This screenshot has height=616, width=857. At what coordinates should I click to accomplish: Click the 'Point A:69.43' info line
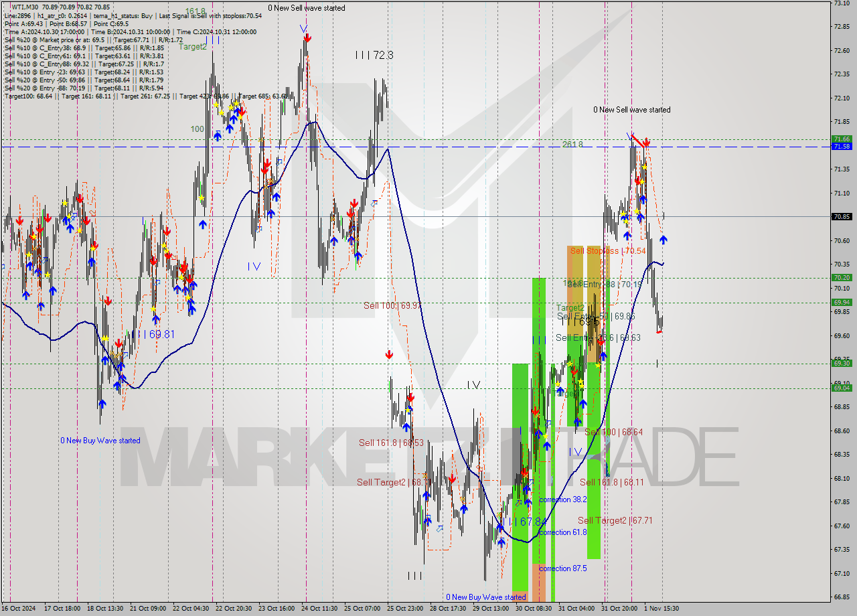click(24, 23)
